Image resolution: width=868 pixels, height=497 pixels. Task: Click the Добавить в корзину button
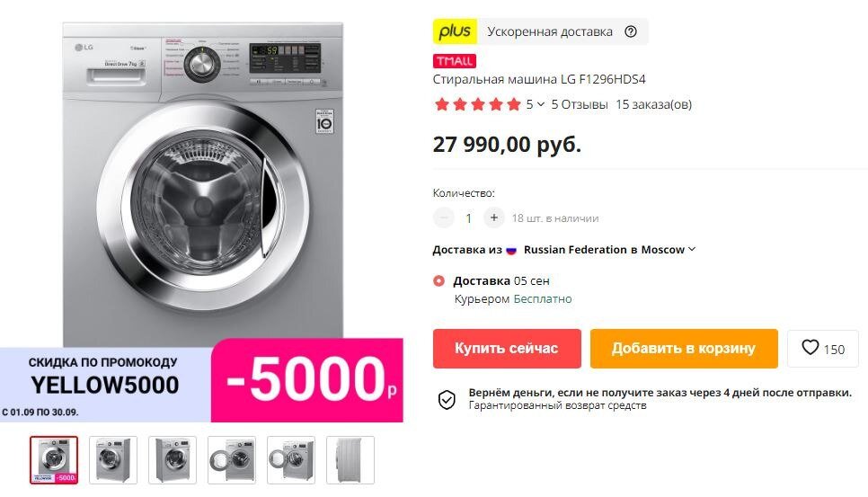(x=684, y=348)
